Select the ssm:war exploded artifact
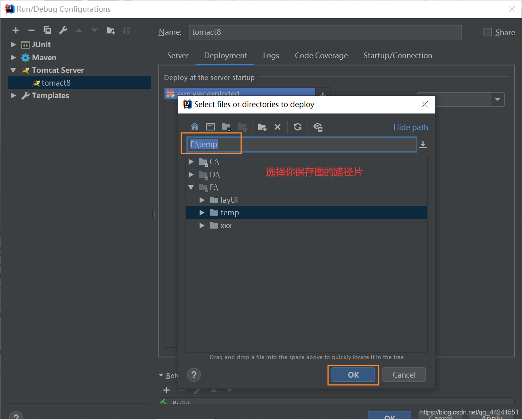 click(240, 93)
